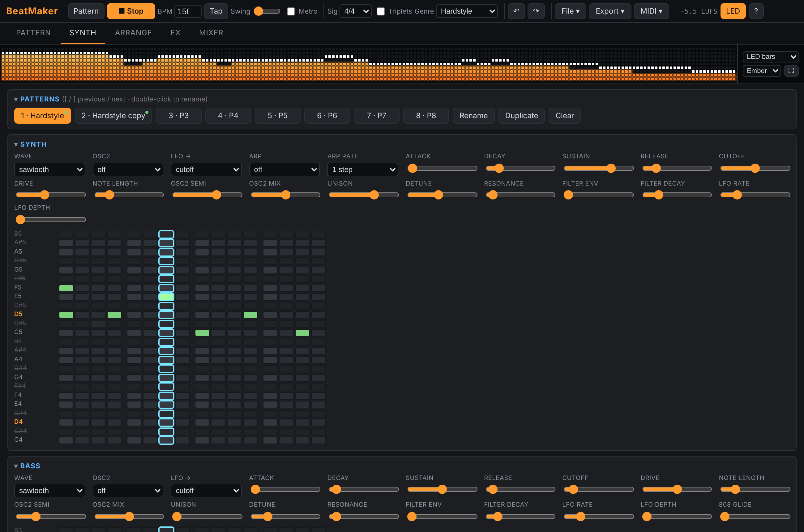
Task: Open the ARP RATE 1 step dropdown
Action: click(362, 169)
